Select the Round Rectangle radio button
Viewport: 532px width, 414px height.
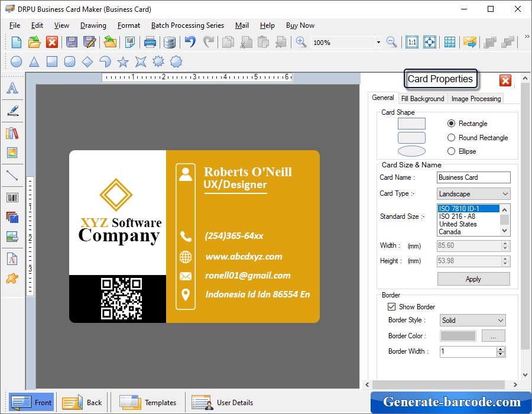[451, 137]
